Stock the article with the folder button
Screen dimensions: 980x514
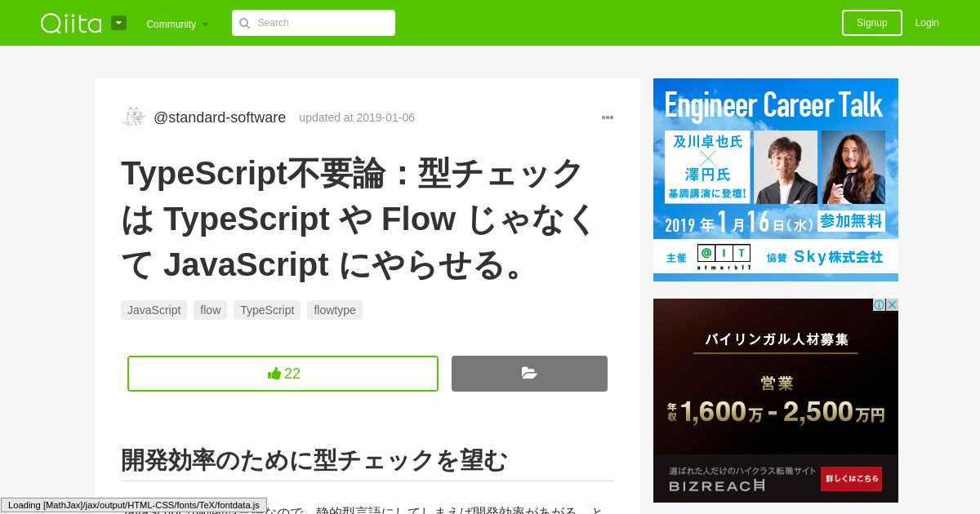529,374
